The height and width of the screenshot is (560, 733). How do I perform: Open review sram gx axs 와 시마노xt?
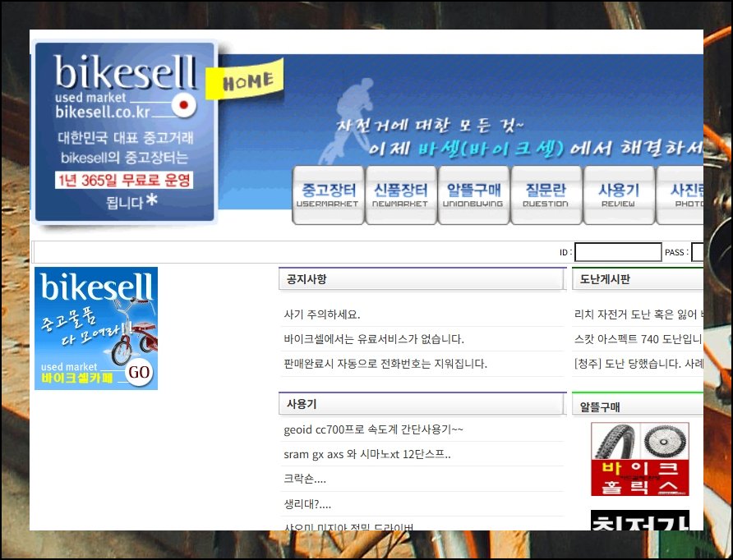367,454
